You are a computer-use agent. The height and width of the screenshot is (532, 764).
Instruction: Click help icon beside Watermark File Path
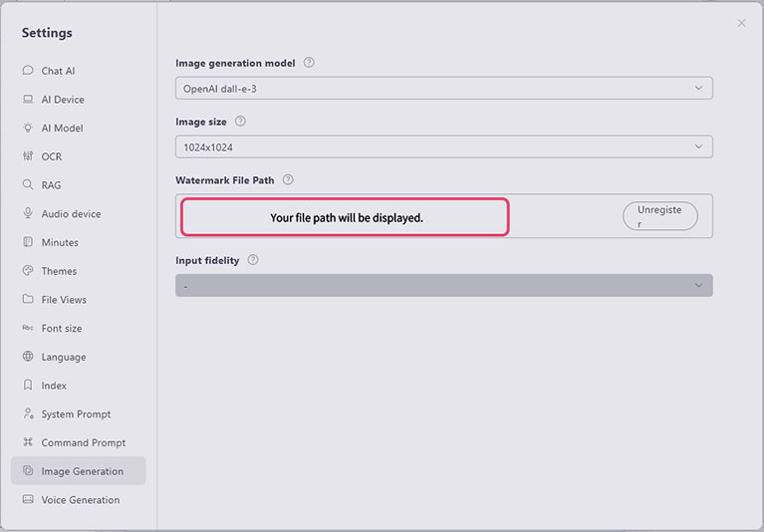[288, 180]
